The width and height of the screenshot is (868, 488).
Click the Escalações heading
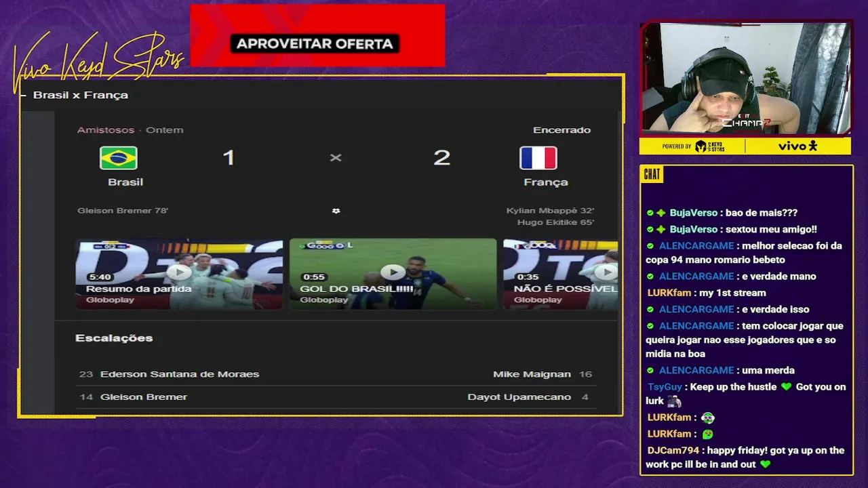(114, 338)
